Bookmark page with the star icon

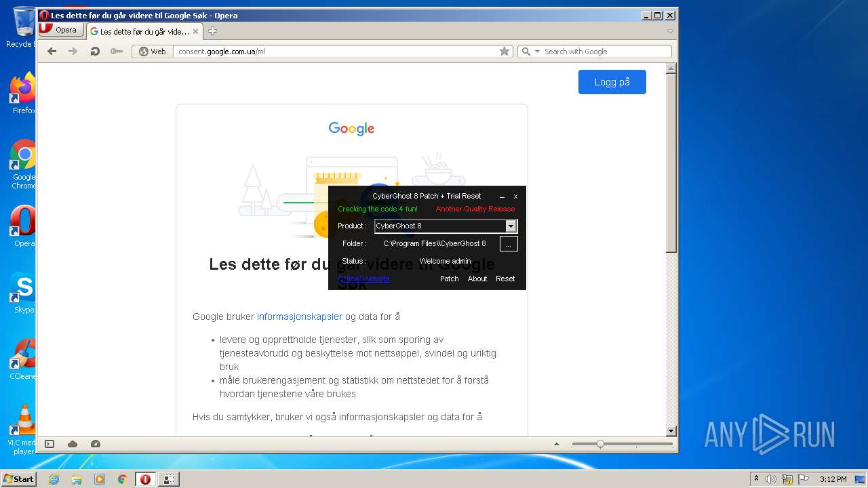[505, 52]
